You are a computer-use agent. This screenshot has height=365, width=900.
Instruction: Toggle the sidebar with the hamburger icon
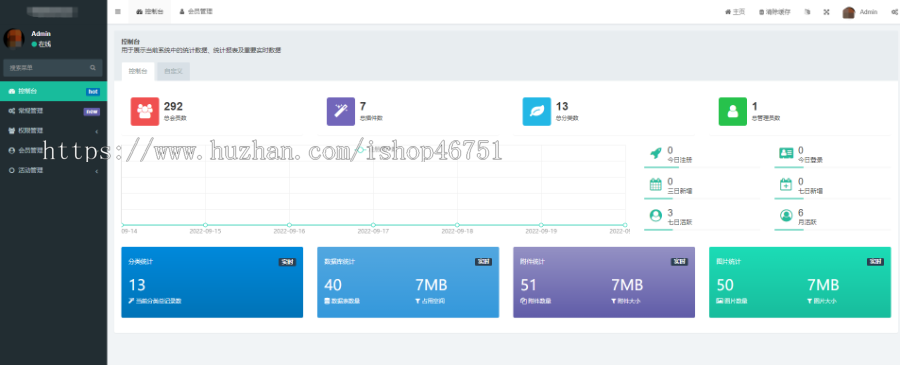point(118,11)
